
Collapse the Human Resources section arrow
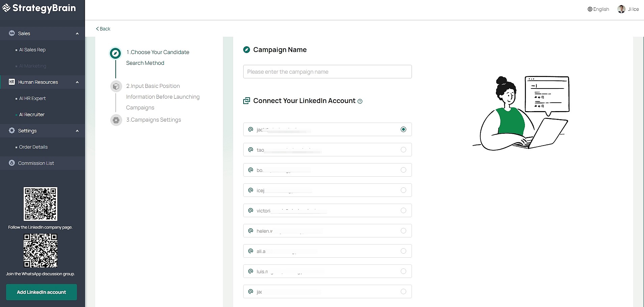[x=77, y=82]
